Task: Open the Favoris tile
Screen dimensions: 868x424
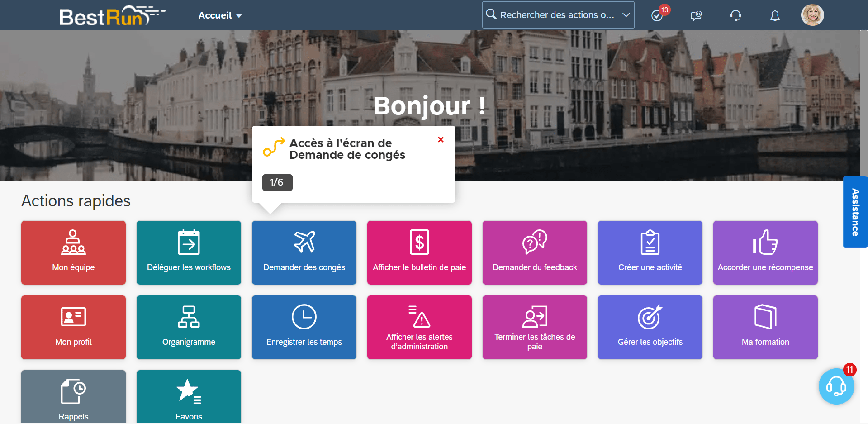Action: click(x=189, y=397)
